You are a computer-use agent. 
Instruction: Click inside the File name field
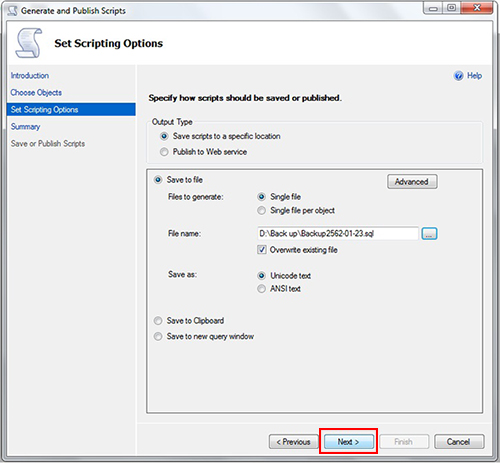(x=338, y=234)
